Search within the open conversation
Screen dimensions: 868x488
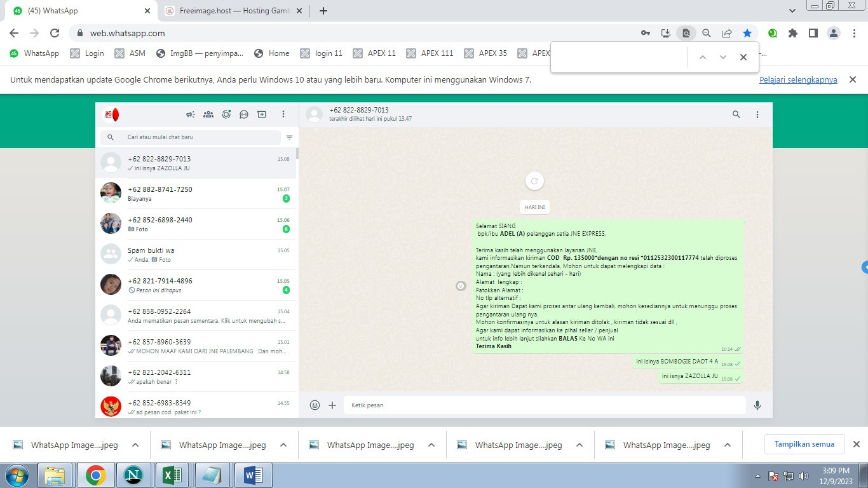[736, 114]
